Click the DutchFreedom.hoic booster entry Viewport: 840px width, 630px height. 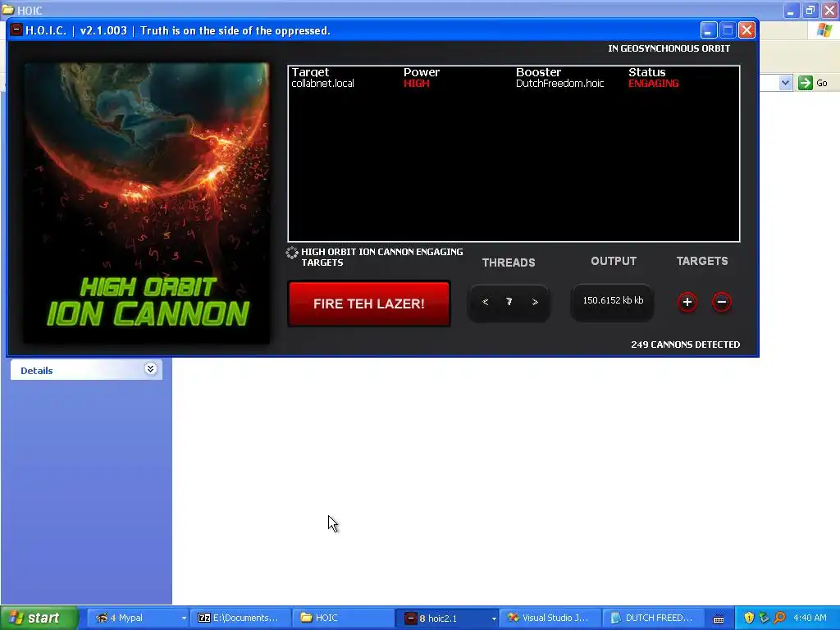(559, 84)
